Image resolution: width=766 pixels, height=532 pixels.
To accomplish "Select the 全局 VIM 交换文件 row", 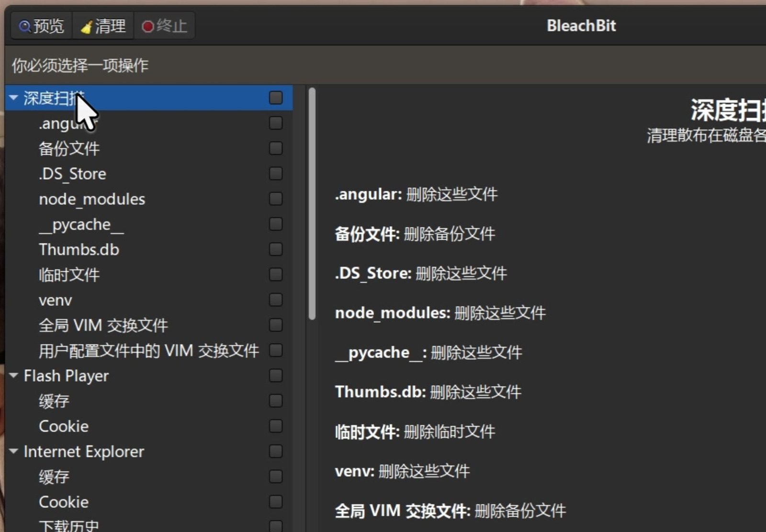I will click(149, 325).
